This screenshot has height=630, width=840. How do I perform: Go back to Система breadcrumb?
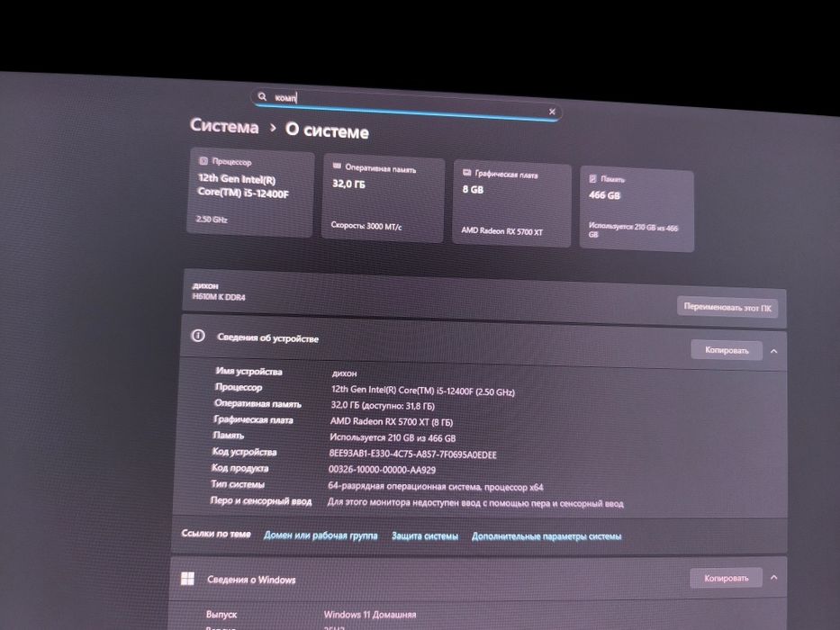tap(224, 126)
